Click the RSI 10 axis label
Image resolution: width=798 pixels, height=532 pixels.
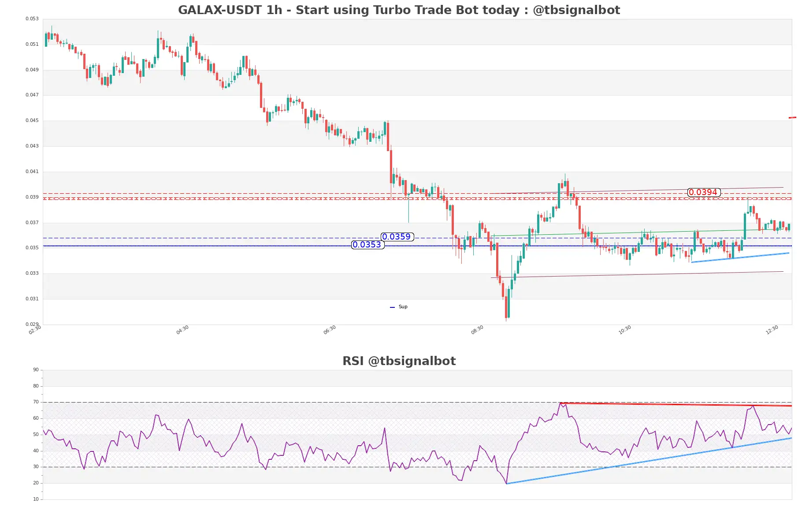pyautogui.click(x=36, y=499)
